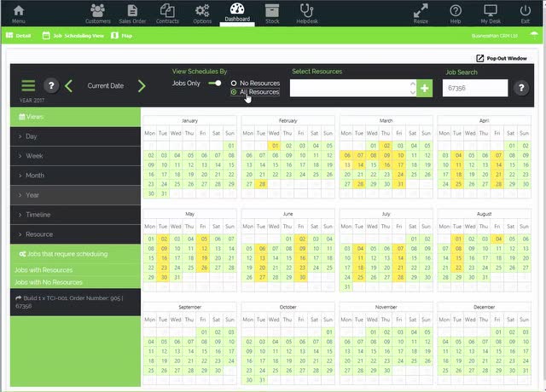The image size is (546, 392).
Task: Expand the Month view option
Action: 75,176
